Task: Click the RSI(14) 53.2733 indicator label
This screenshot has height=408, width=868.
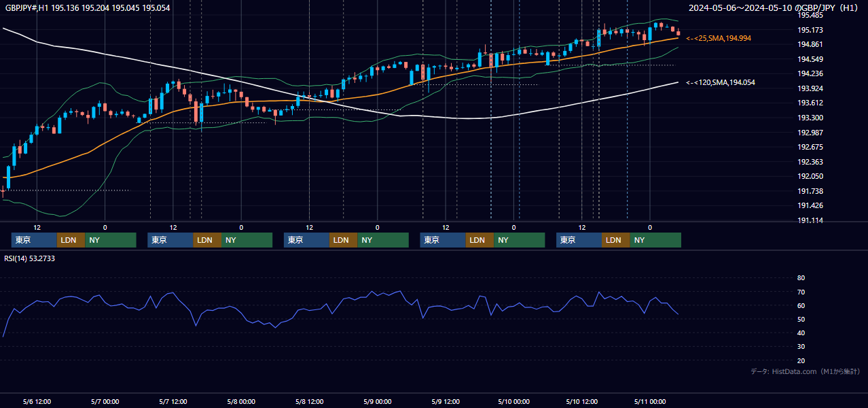Action: pos(29,258)
